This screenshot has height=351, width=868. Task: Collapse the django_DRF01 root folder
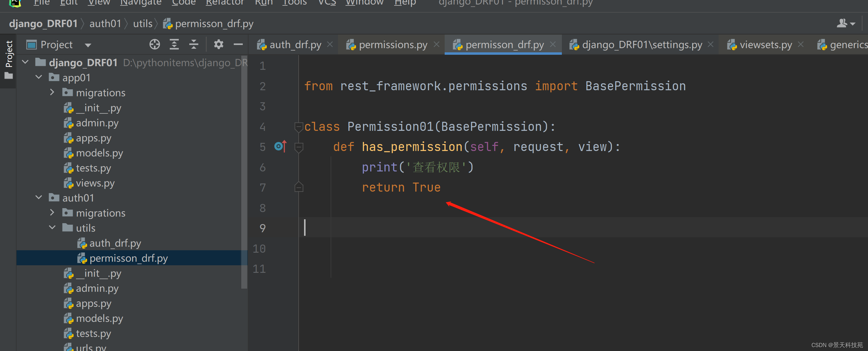pyautogui.click(x=25, y=62)
